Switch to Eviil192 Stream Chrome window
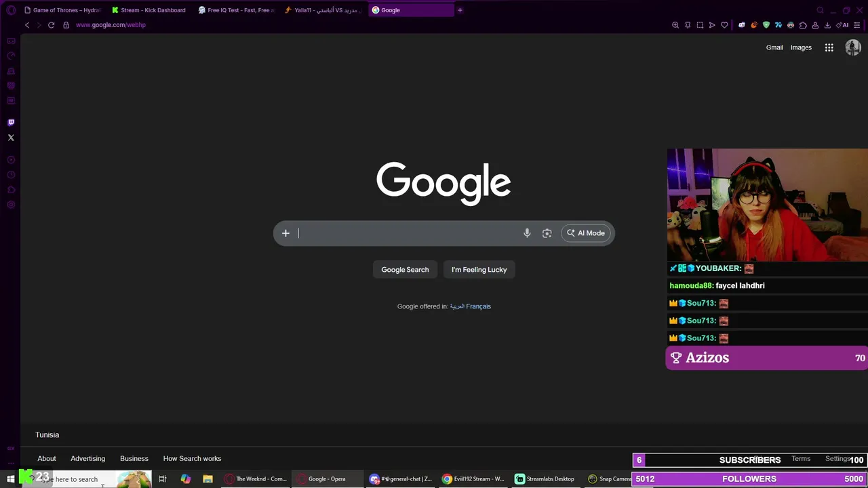The width and height of the screenshot is (868, 488). (473, 479)
